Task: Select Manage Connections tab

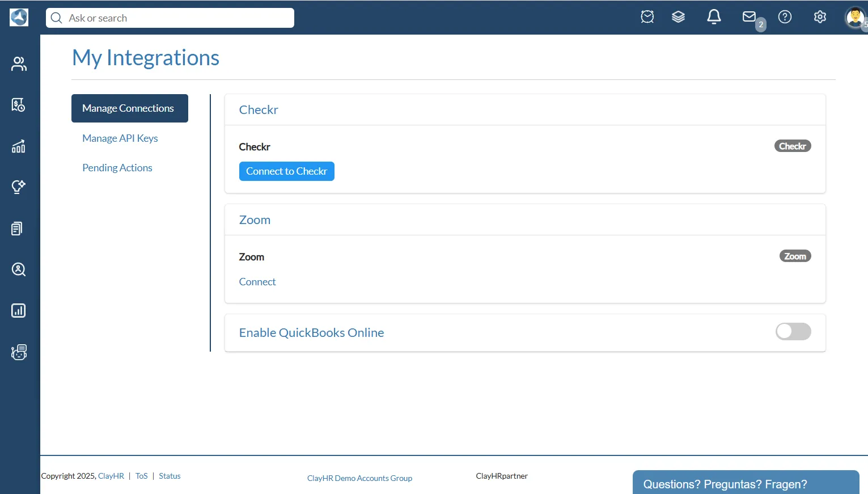Action: tap(130, 108)
